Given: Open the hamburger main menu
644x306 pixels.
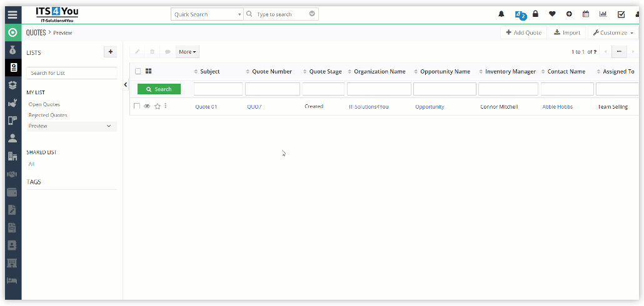Looking at the screenshot, I should pos(13,14).
